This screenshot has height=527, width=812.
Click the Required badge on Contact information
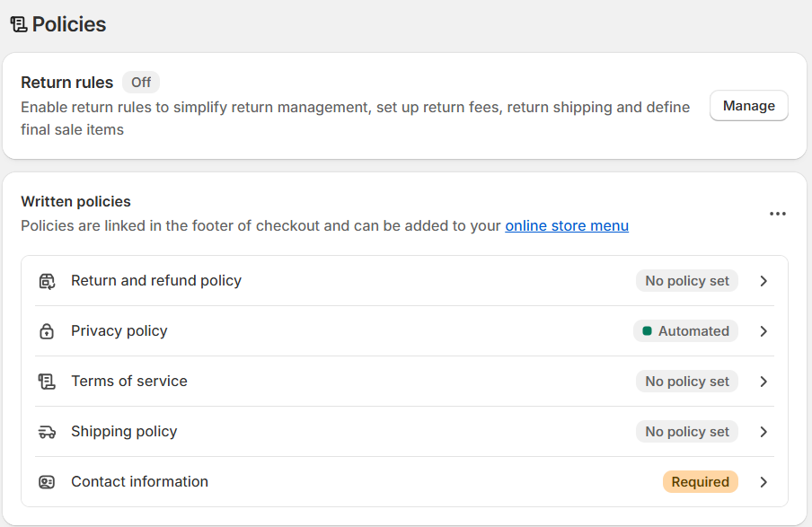701,481
